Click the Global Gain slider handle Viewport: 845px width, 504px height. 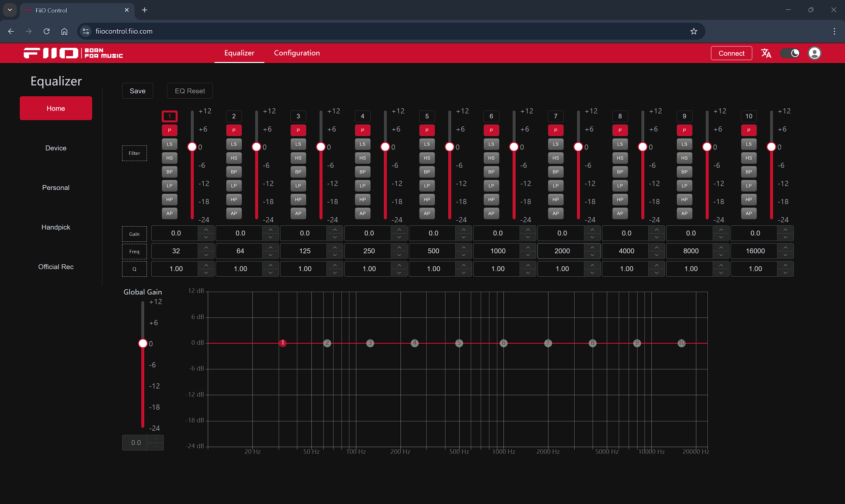pos(143,343)
